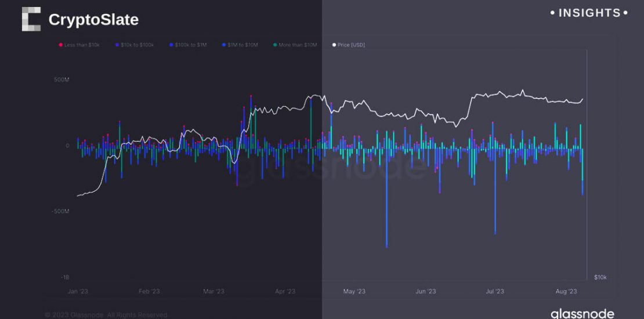Click the INSIGHTS label
This screenshot has height=319, width=644.
click(589, 13)
